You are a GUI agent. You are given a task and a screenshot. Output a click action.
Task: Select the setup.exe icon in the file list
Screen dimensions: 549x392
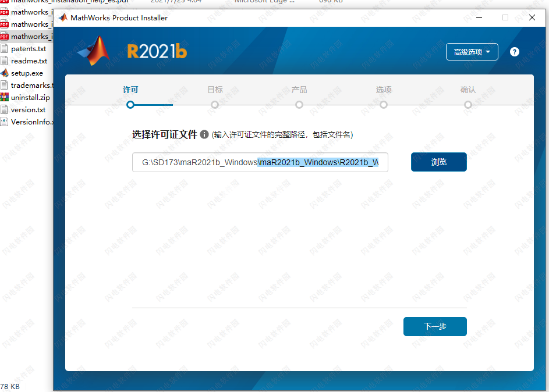tap(4, 73)
